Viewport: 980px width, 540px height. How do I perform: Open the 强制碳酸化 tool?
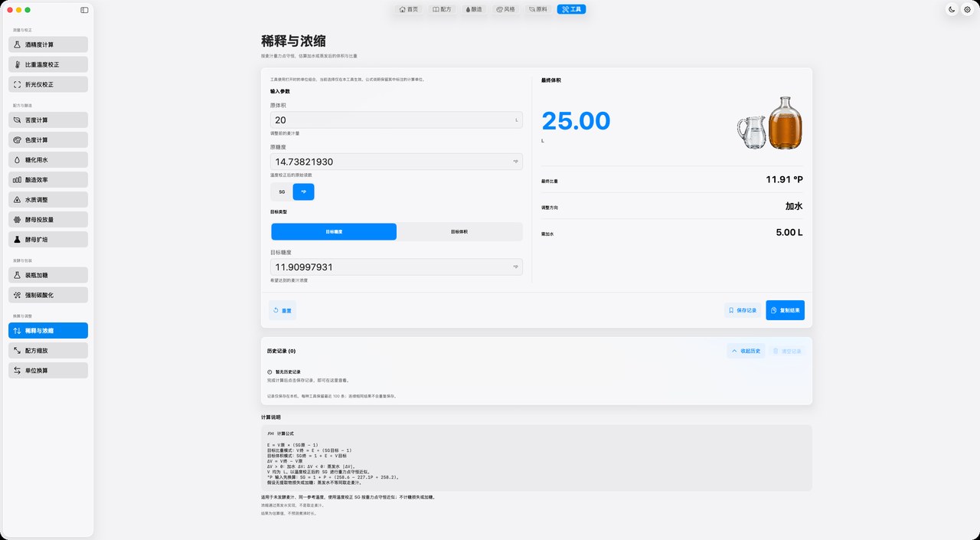tap(48, 295)
